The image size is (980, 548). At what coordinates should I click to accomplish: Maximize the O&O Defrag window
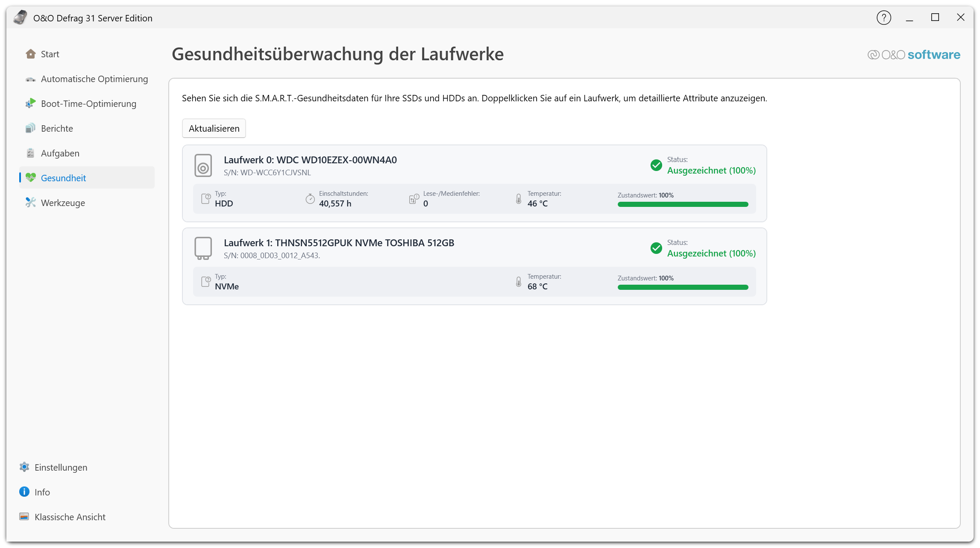pyautogui.click(x=935, y=18)
